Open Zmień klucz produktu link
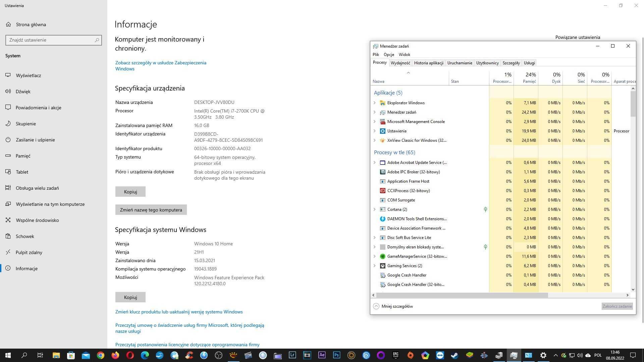 tap(179, 312)
